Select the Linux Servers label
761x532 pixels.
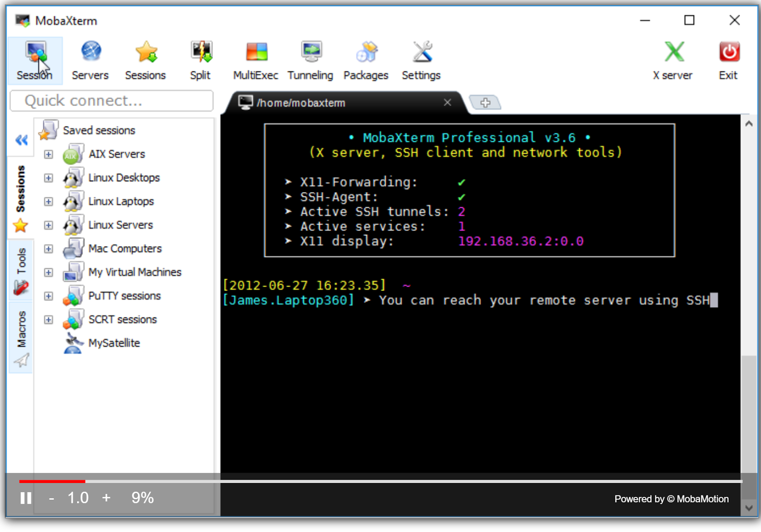(121, 225)
